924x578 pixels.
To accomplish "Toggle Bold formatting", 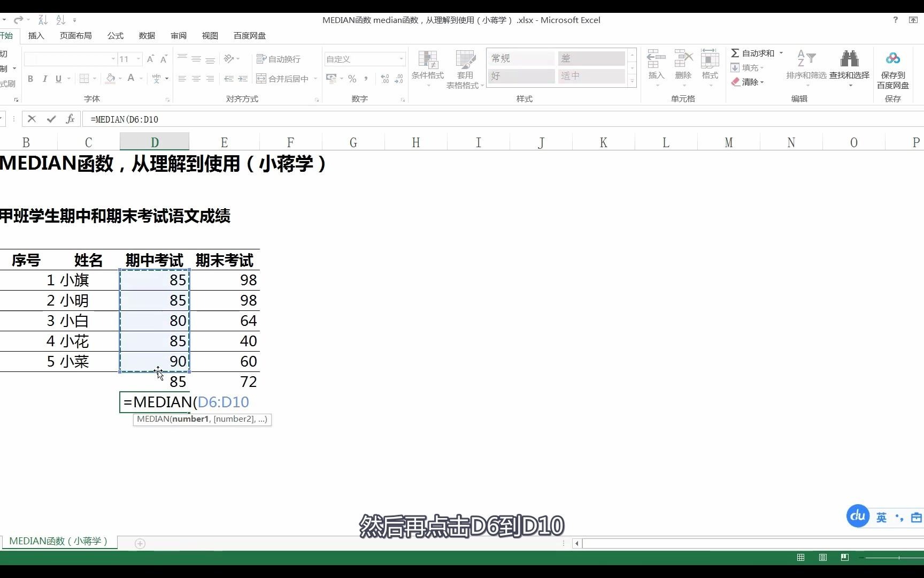I will pos(30,79).
